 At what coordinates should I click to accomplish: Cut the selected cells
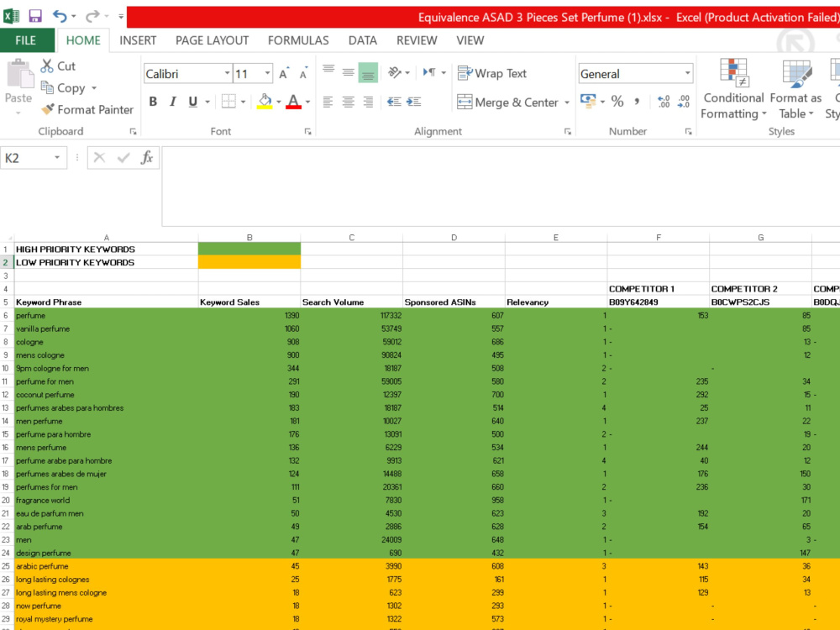point(59,66)
